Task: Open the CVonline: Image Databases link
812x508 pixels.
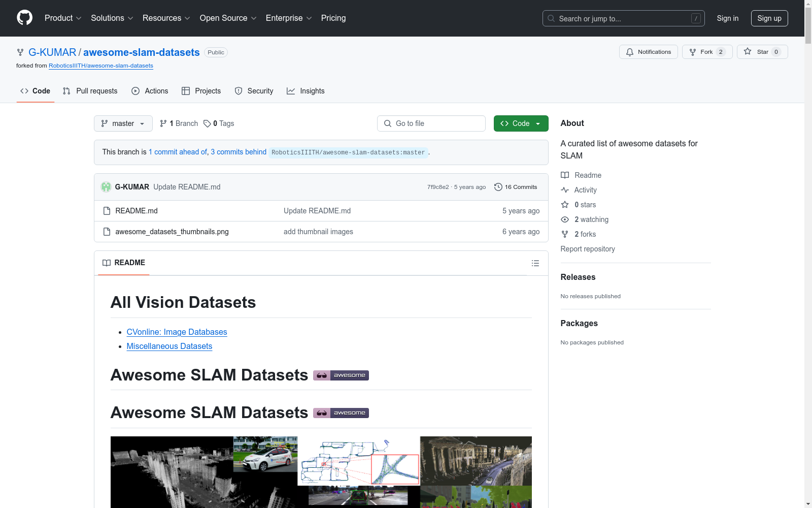Action: click(177, 332)
